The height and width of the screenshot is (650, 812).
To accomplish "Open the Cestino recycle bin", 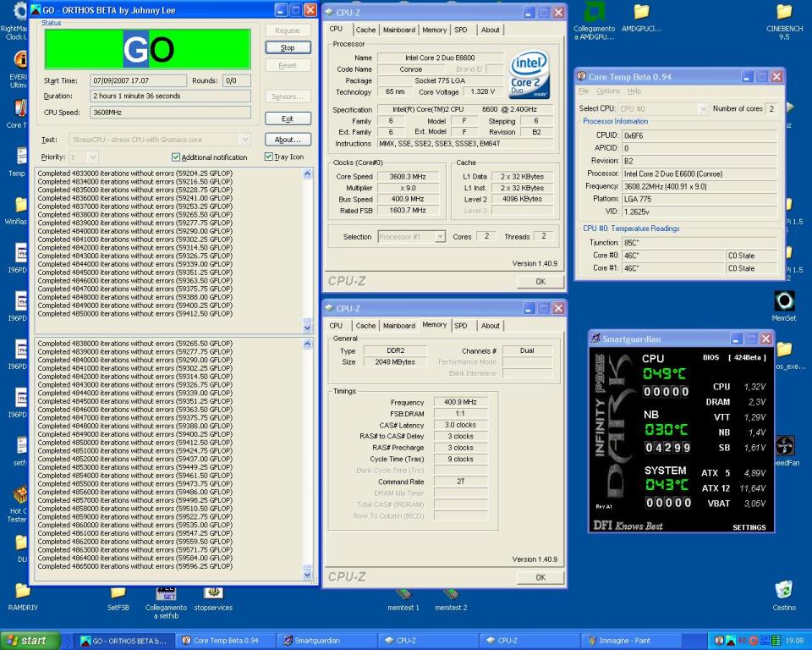I will pos(784,596).
